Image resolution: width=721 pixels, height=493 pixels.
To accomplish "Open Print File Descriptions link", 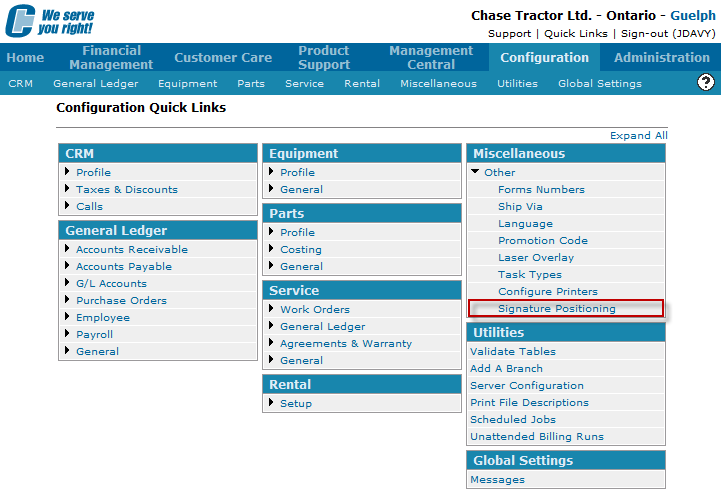I will click(x=529, y=402).
